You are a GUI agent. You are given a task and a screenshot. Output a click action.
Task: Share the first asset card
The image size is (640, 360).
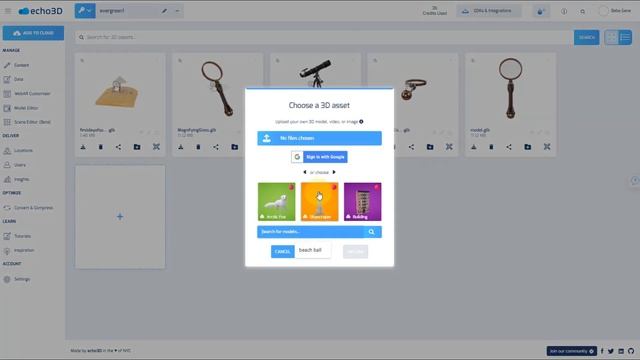[x=118, y=147]
